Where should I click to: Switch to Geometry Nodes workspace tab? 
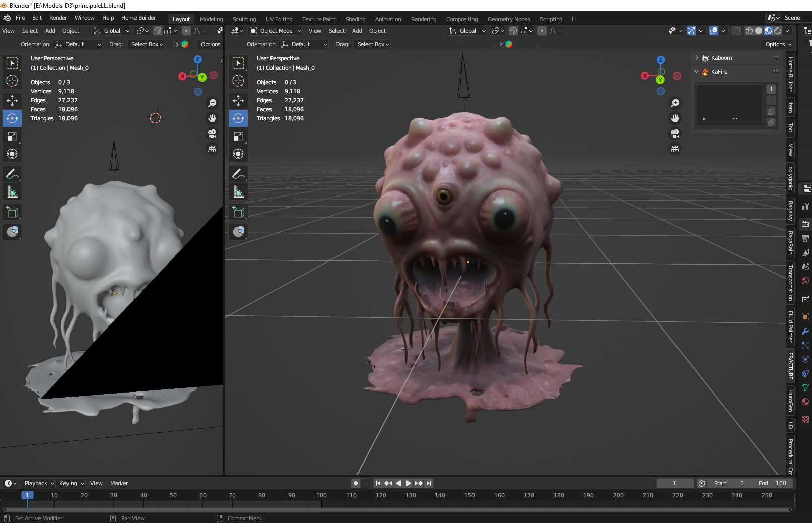point(509,19)
